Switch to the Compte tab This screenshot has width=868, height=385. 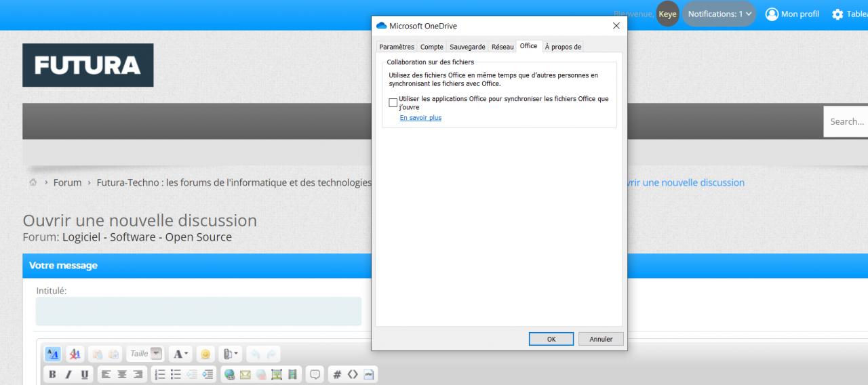[431, 47]
